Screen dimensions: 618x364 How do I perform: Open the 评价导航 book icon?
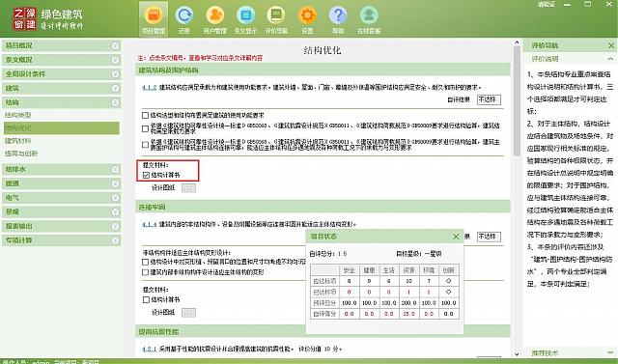point(276,19)
